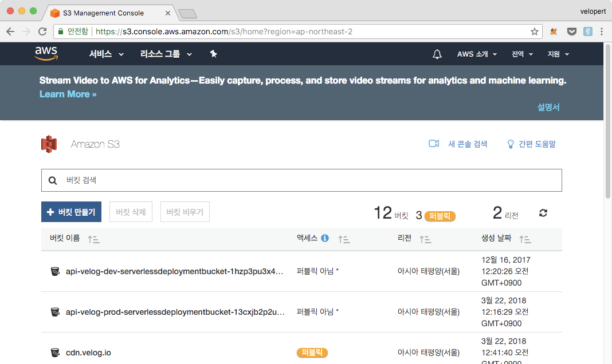Click 아시아 태평양(서울) in api-velog-prod row
612x364 pixels.
coord(429,312)
